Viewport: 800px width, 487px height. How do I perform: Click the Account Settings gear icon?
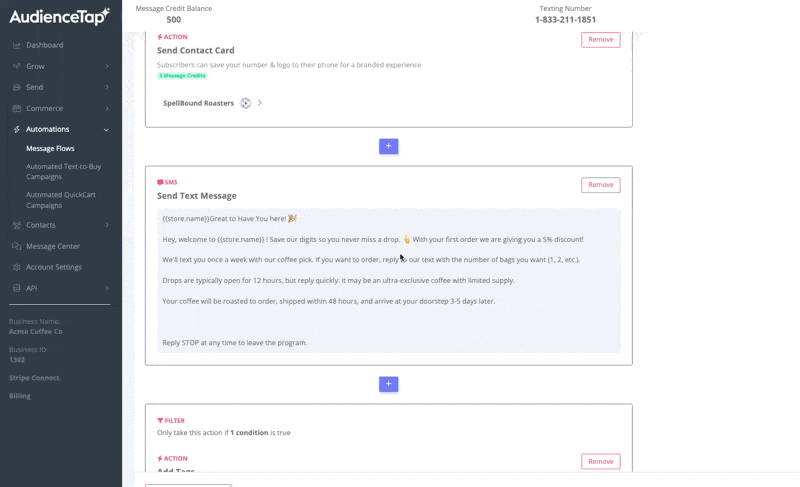click(17, 267)
